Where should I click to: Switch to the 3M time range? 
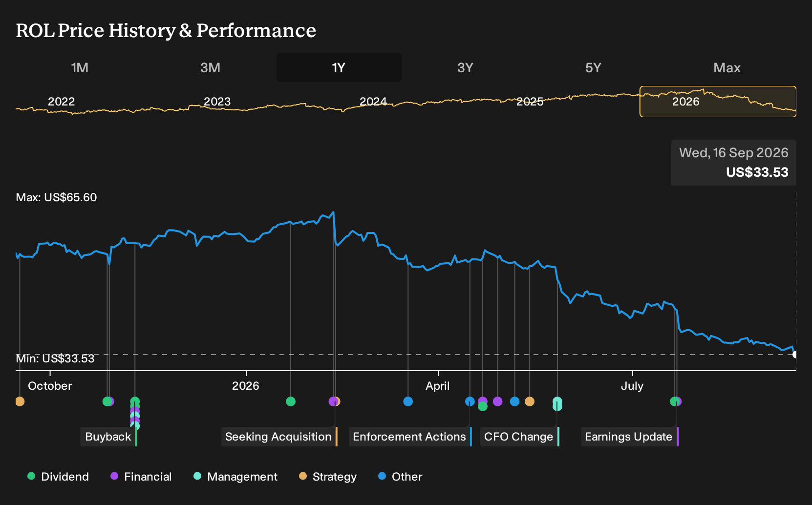pos(210,68)
